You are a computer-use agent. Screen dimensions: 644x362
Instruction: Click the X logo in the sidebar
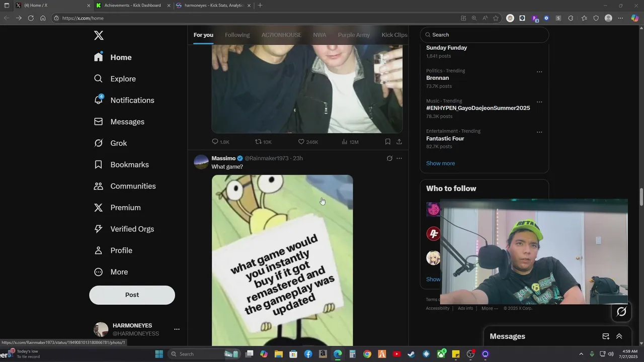point(99,35)
